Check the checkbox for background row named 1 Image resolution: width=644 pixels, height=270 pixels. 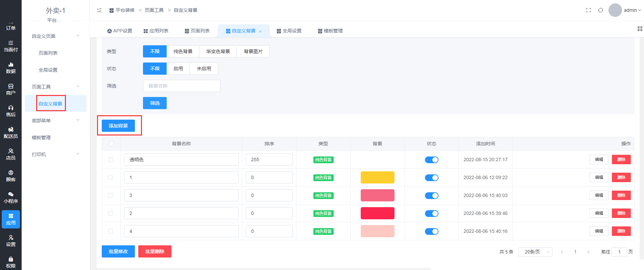pos(111,177)
